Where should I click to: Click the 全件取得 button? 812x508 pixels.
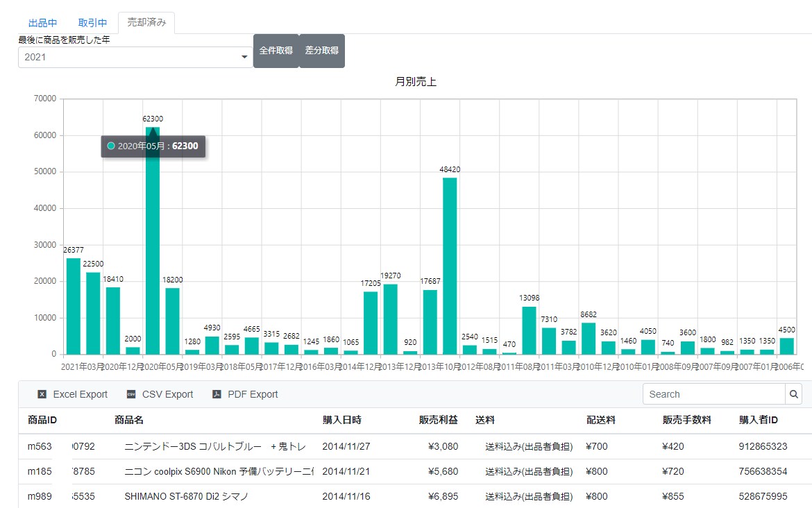click(x=276, y=51)
